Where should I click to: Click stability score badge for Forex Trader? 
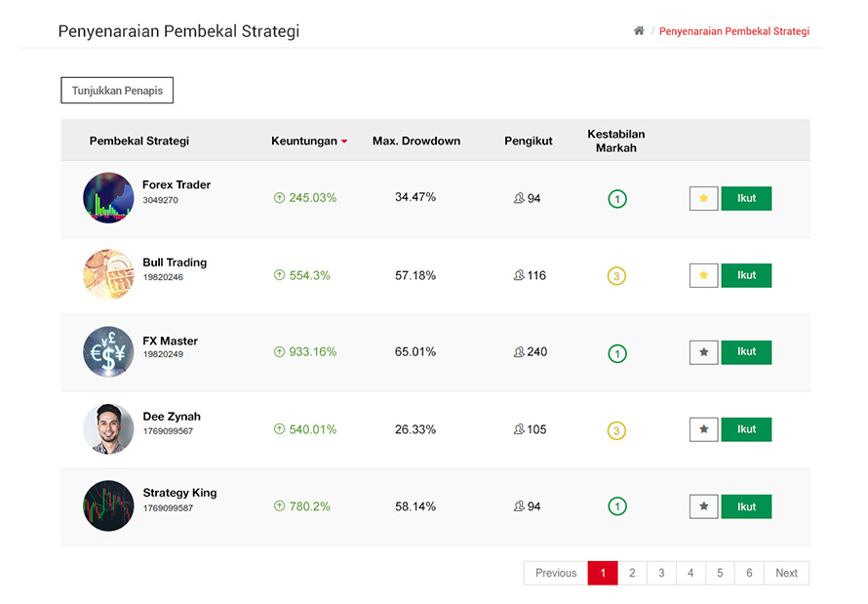(616, 199)
